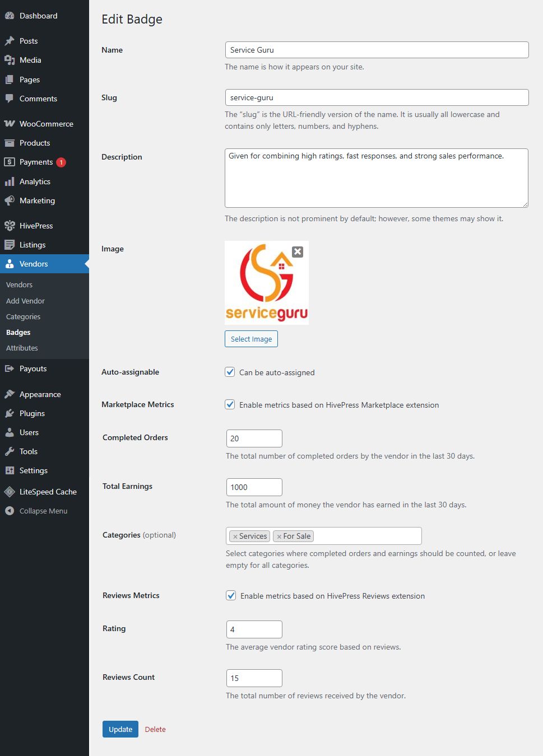543x756 pixels.
Task: Open the Categories multi-select field
Action: click(323, 536)
